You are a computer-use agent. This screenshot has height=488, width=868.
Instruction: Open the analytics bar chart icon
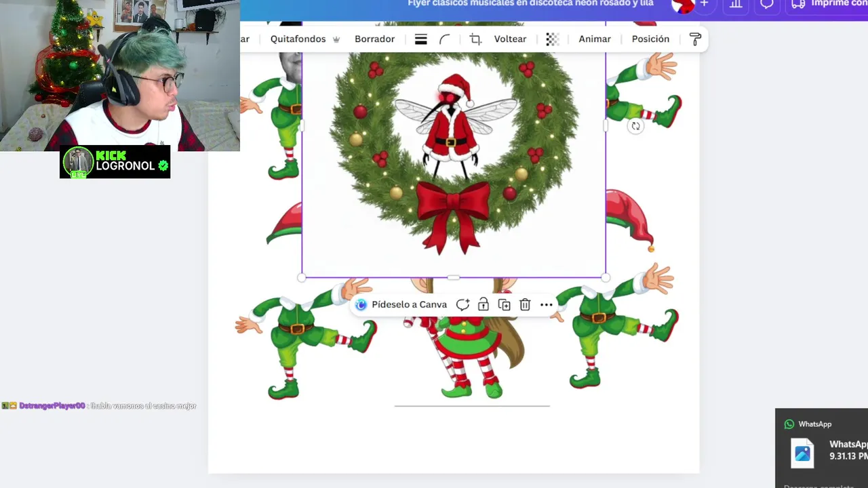click(736, 5)
